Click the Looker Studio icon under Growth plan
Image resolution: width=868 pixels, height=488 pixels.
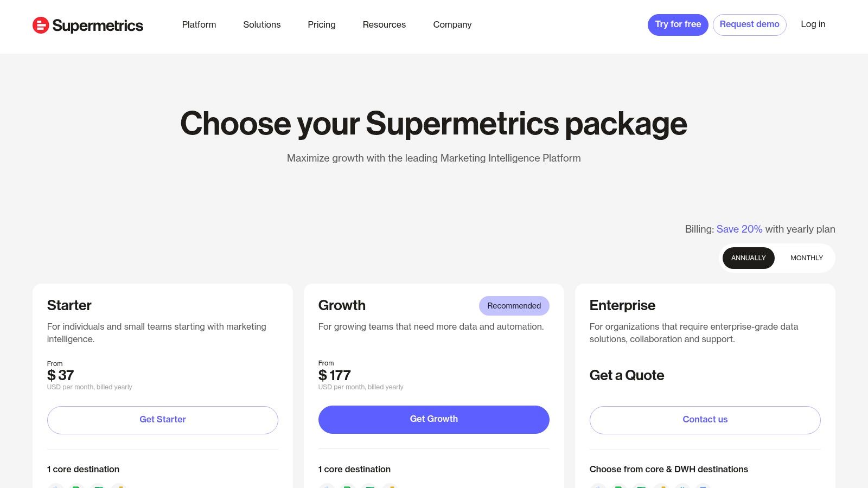pos(327,487)
